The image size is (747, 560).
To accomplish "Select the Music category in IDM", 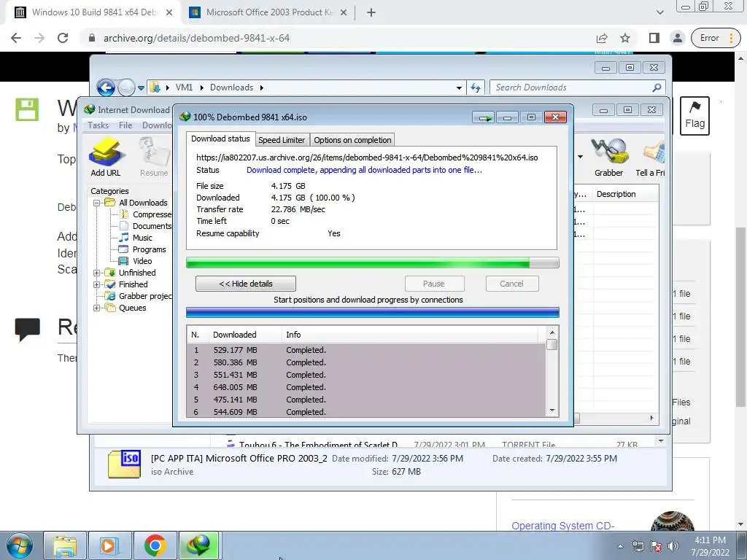I will pos(142,238).
